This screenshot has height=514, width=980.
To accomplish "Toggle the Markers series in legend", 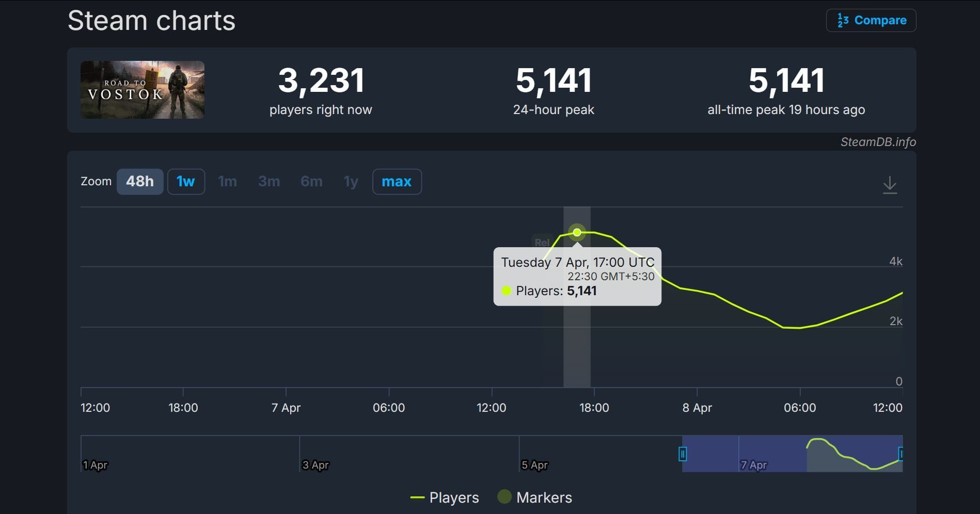I will 535,497.
